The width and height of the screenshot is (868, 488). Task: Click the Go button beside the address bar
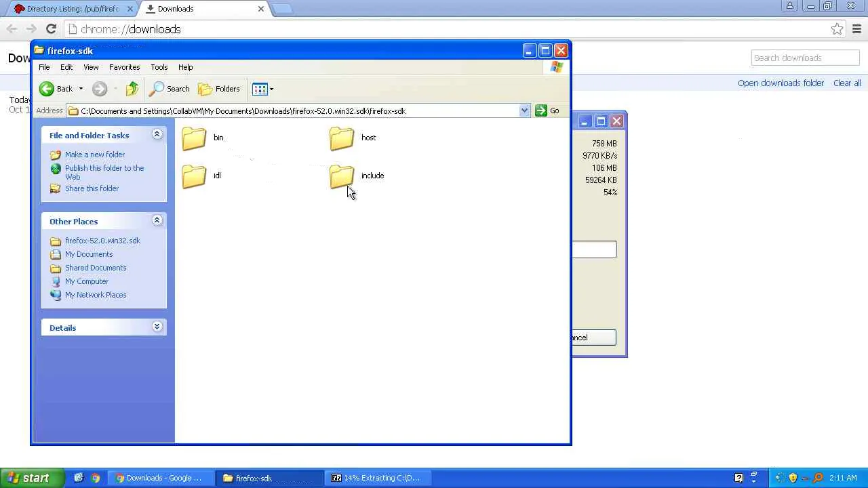coord(547,110)
